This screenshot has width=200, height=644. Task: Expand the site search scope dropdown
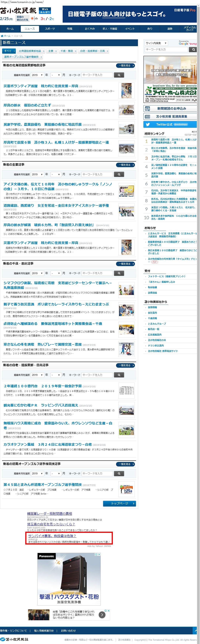tap(156, 43)
